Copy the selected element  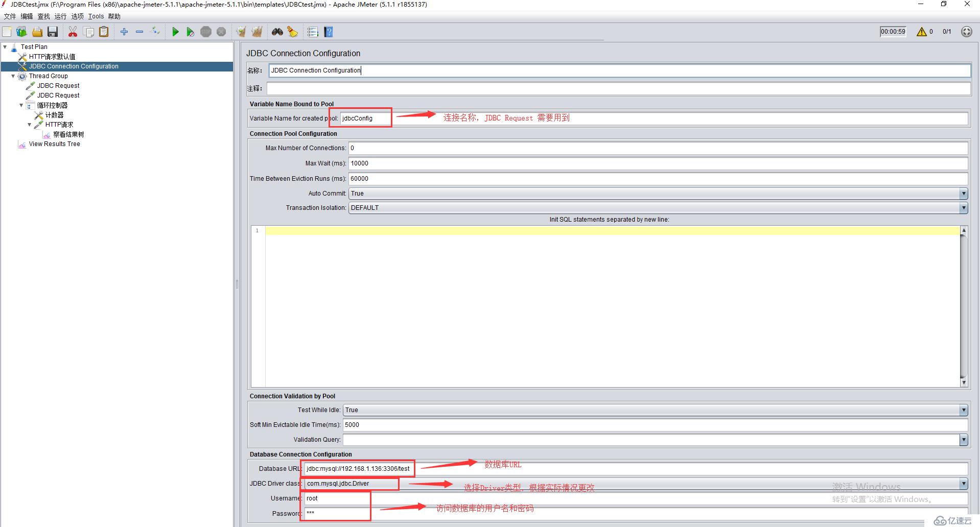(88, 32)
